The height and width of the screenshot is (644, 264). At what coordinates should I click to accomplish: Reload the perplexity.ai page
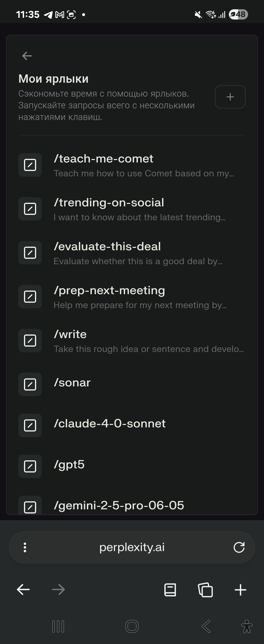239,547
